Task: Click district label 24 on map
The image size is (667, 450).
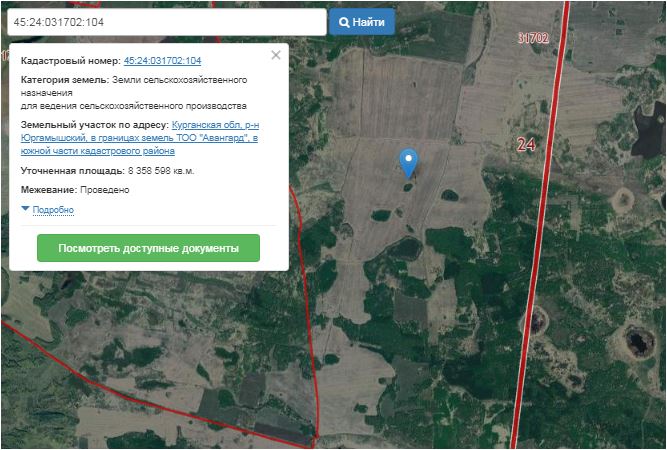Action: click(526, 145)
